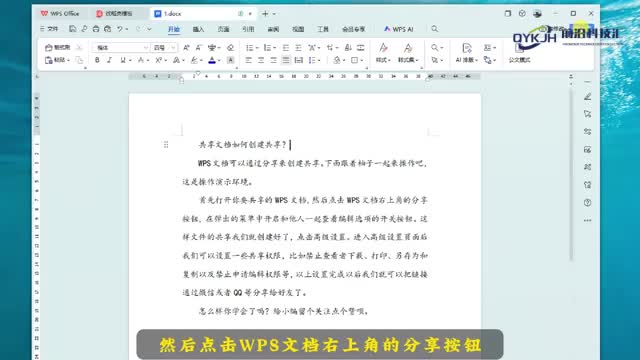Open Tools tab
Viewport: 640px width, 360px height.
pyautogui.click(x=323, y=29)
